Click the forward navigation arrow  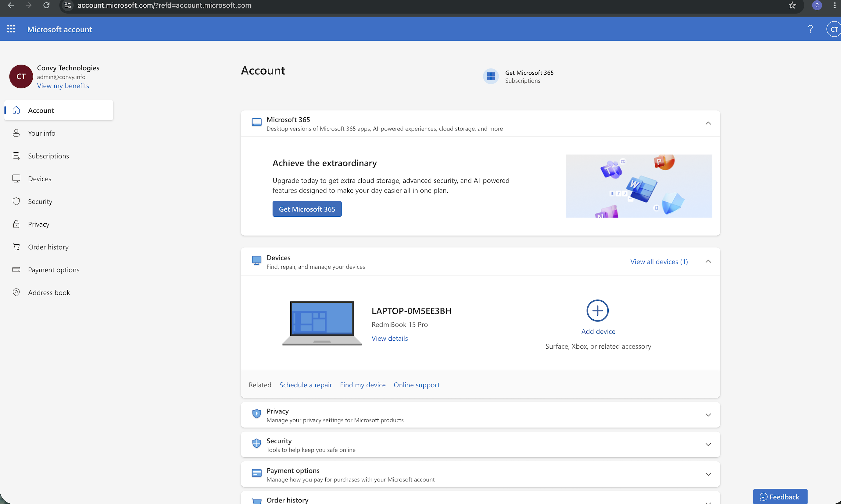tap(29, 5)
